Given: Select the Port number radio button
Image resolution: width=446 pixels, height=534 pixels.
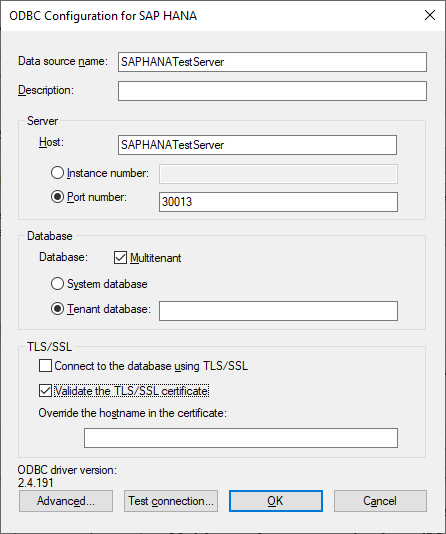Looking at the screenshot, I should (x=57, y=197).
